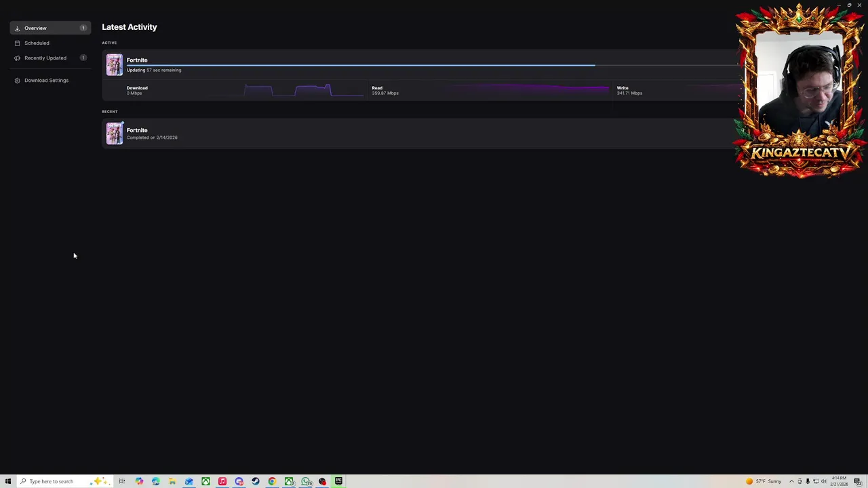Open the taskbar clock and date
Viewport: 868px width, 488px height.
[x=839, y=481]
